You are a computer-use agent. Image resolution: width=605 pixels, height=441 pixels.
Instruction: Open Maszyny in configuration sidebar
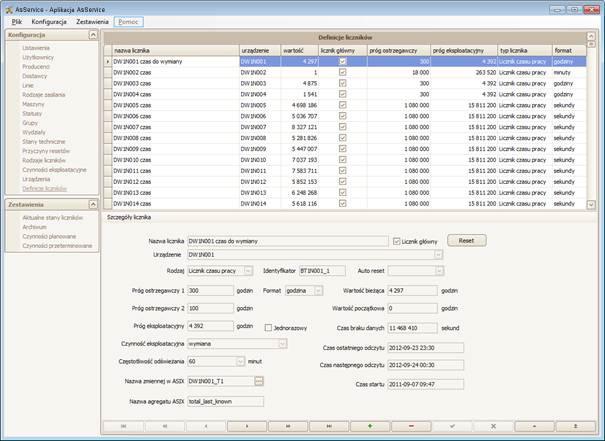tap(33, 104)
